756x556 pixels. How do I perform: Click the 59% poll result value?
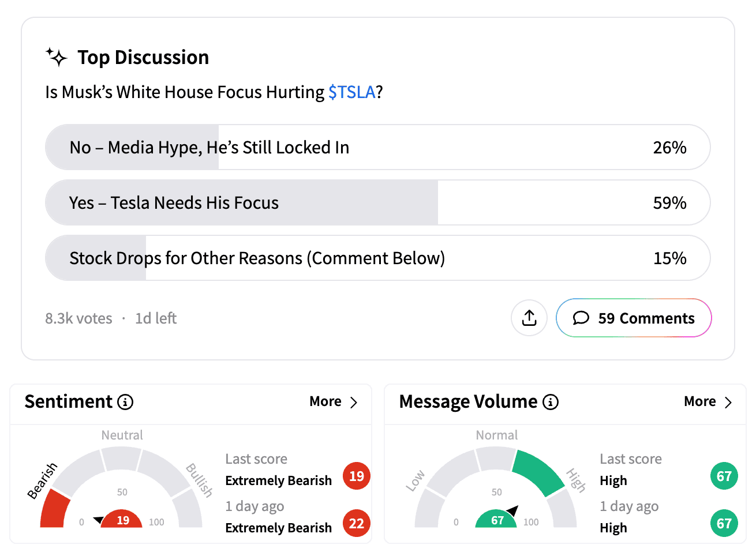[x=669, y=203]
